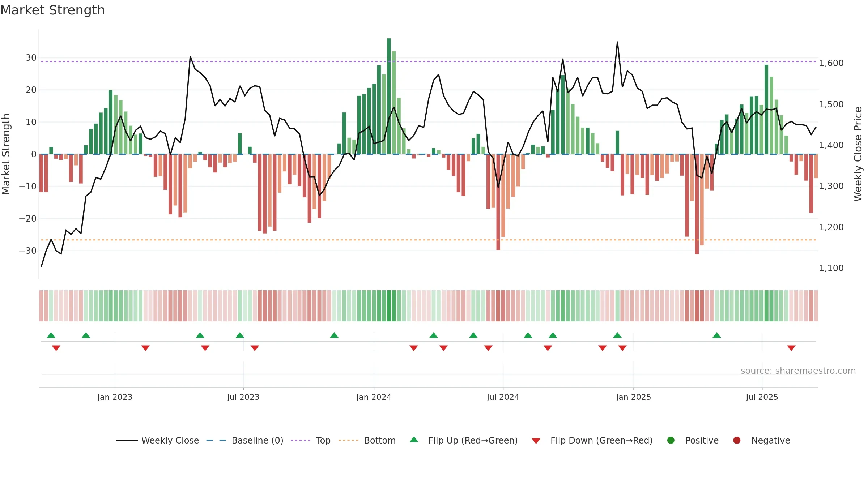Click the flip-down marker just after Jul 2023
Screen dimensions: 868x488
coord(255,348)
